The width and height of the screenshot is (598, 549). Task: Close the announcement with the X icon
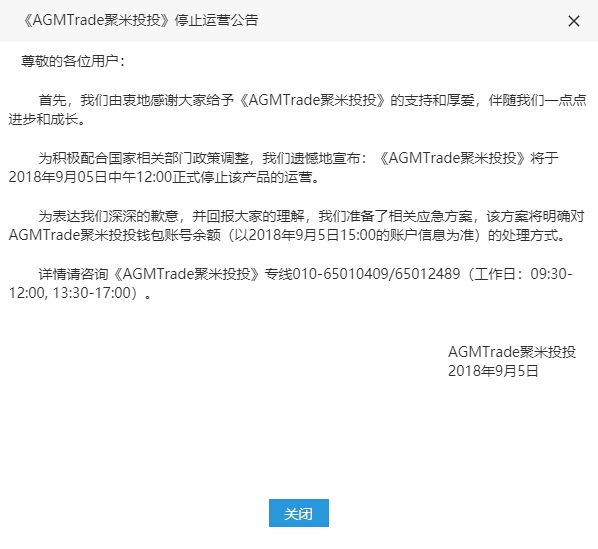574,21
